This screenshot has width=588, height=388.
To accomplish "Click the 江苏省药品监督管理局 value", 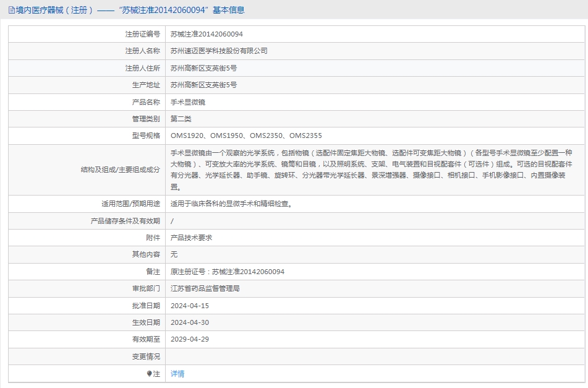I will [x=205, y=288].
